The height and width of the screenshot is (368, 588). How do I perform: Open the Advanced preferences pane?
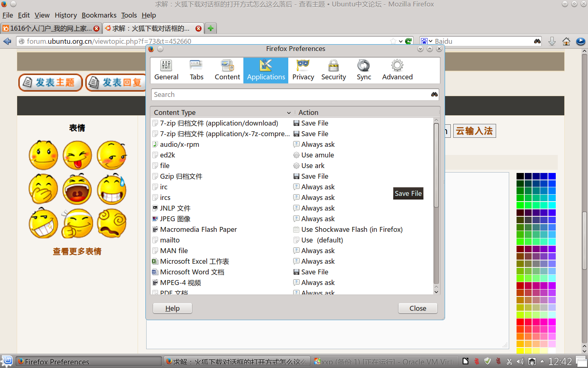click(x=397, y=70)
